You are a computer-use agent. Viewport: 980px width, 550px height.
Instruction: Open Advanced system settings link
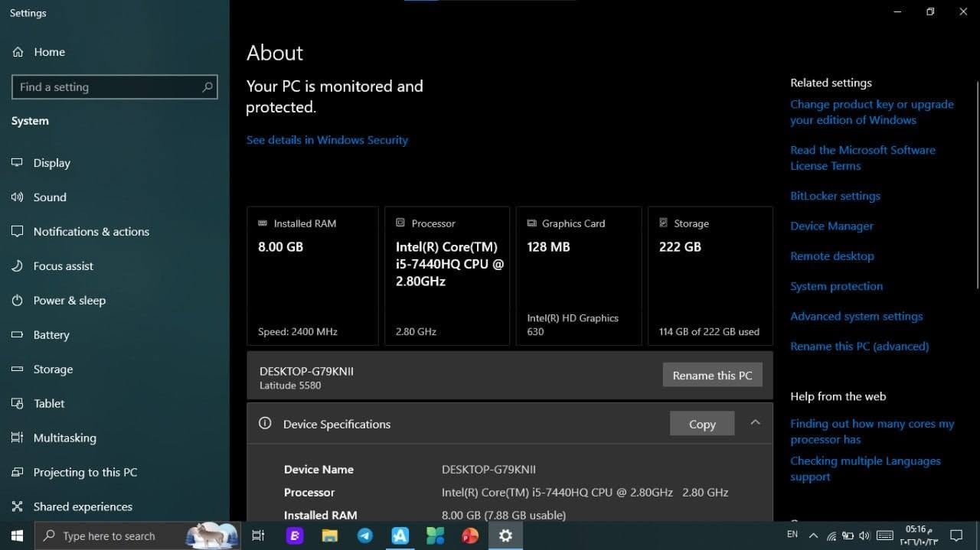[x=856, y=316]
